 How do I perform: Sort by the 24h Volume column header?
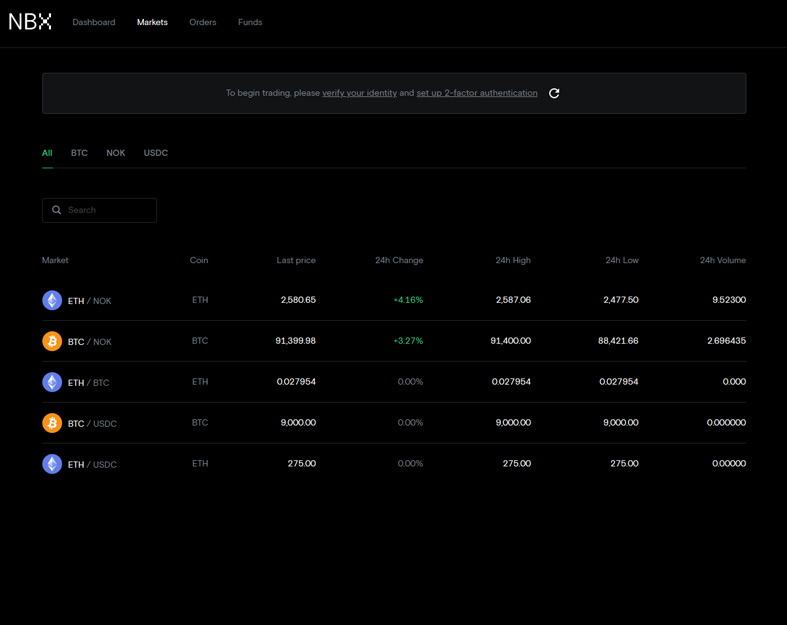pyautogui.click(x=723, y=260)
